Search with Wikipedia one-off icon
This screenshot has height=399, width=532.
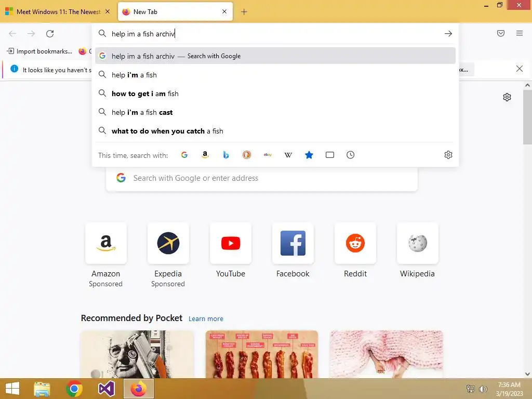tap(288, 155)
